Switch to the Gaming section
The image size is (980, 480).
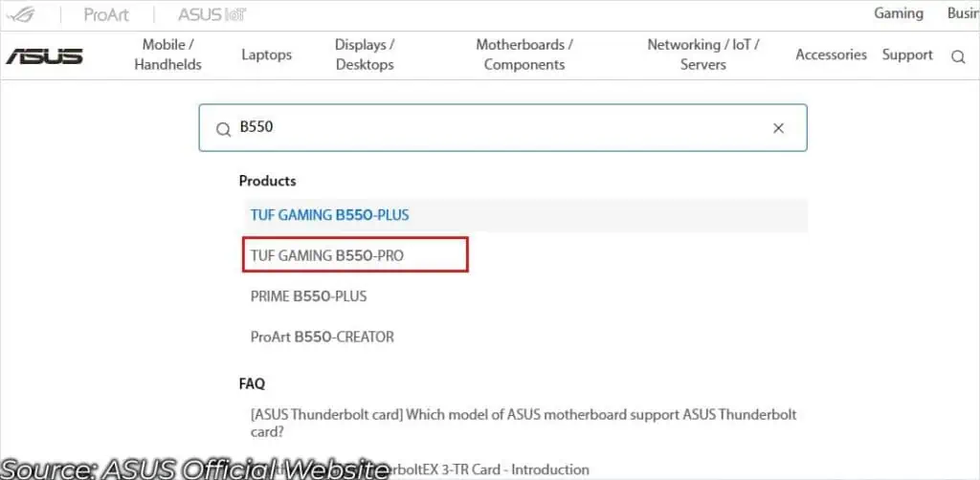(898, 13)
